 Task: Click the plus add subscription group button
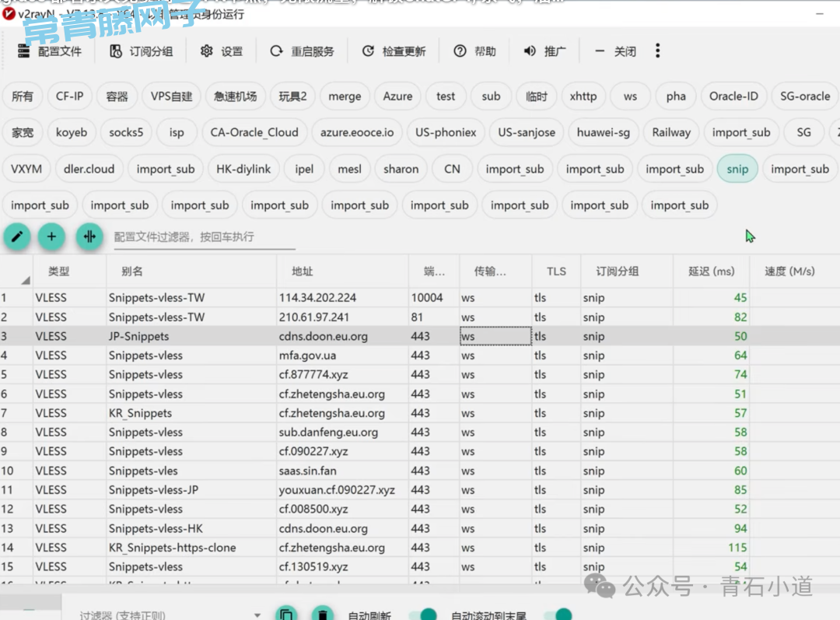pyautogui.click(x=51, y=236)
